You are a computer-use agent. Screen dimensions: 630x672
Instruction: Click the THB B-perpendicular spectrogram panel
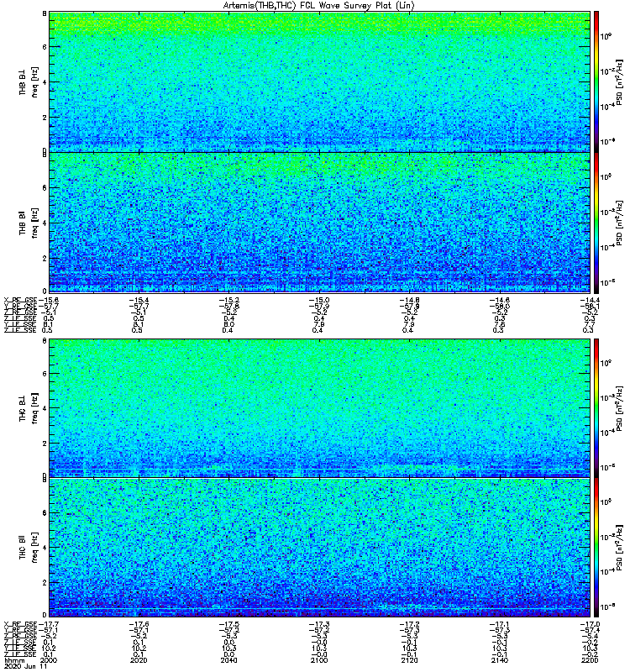[319, 81]
